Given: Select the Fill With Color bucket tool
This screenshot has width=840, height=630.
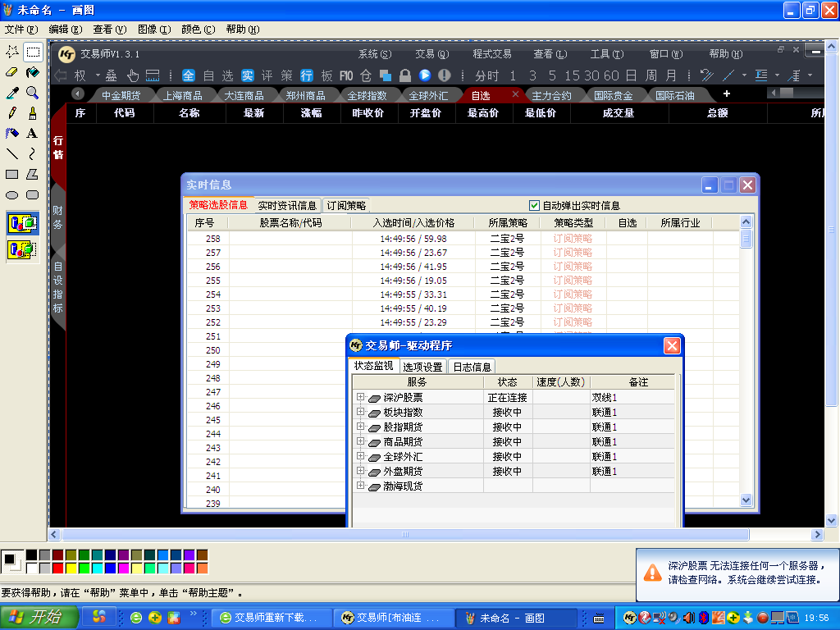Looking at the screenshot, I should 33,72.
